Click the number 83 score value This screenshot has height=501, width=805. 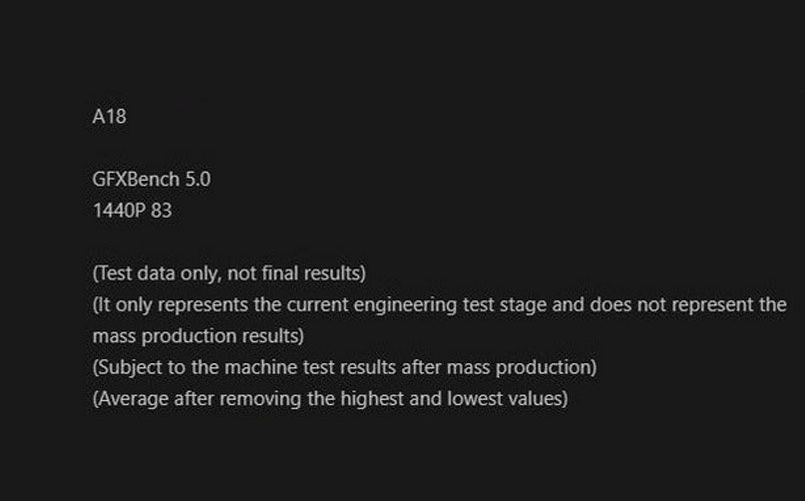[161, 210]
